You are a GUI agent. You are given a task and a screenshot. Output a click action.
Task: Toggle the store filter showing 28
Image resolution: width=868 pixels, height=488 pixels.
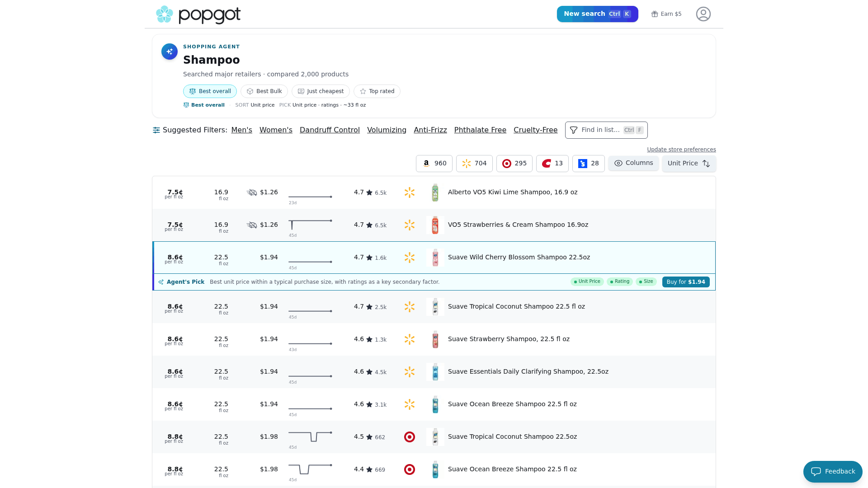tap(589, 164)
